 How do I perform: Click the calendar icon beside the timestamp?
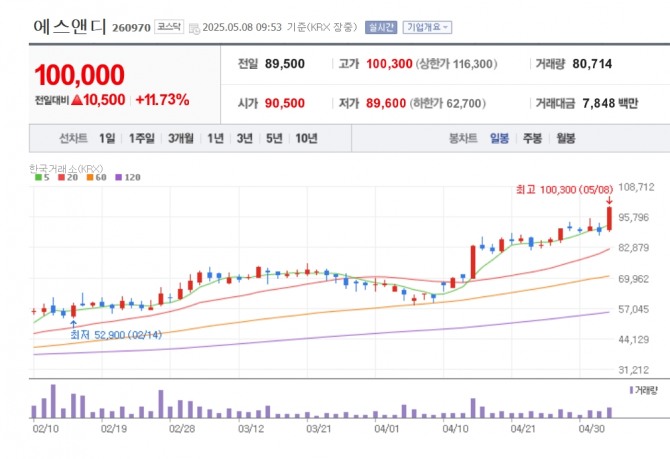point(194,29)
